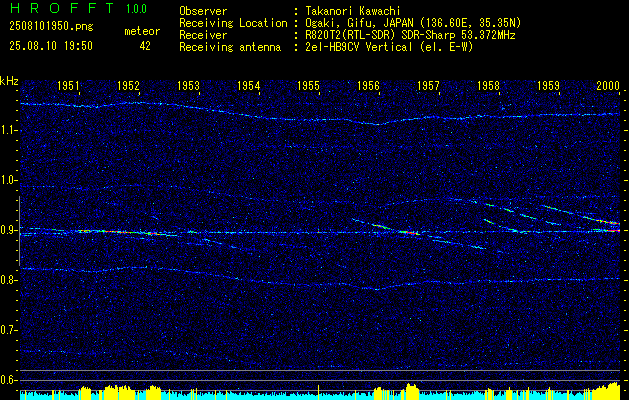Click the date stamp 25.08.10 19:50
This screenshot has height=400, width=629.
coord(51,46)
